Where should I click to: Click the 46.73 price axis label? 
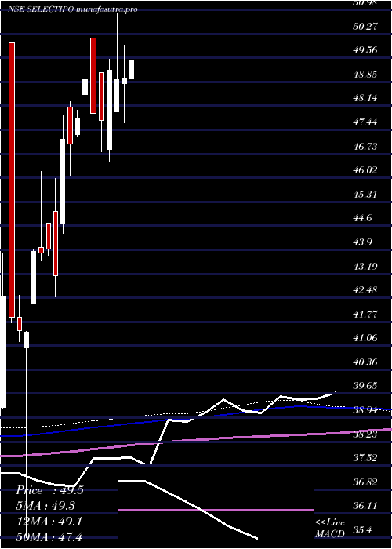(x=365, y=147)
